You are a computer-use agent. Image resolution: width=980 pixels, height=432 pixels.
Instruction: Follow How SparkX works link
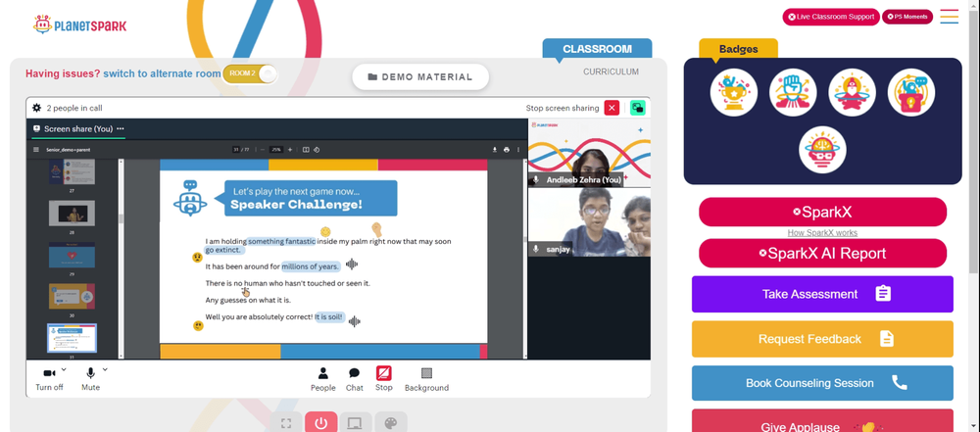[x=822, y=232]
